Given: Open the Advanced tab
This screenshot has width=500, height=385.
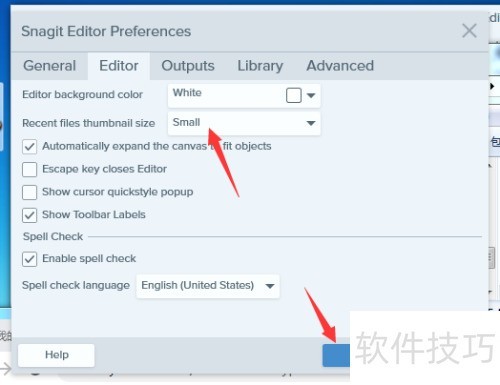Looking at the screenshot, I should 340,66.
